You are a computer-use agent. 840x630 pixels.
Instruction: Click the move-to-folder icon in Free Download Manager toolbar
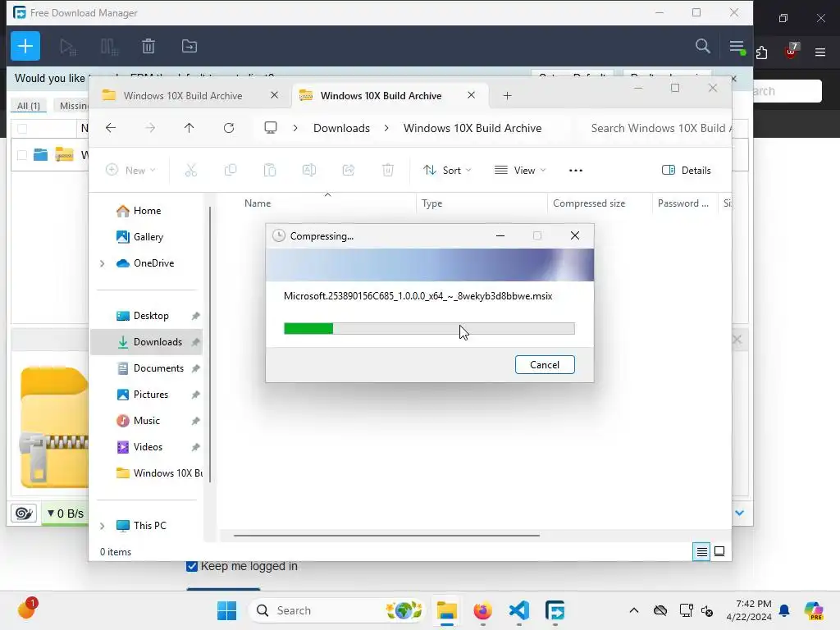click(189, 47)
